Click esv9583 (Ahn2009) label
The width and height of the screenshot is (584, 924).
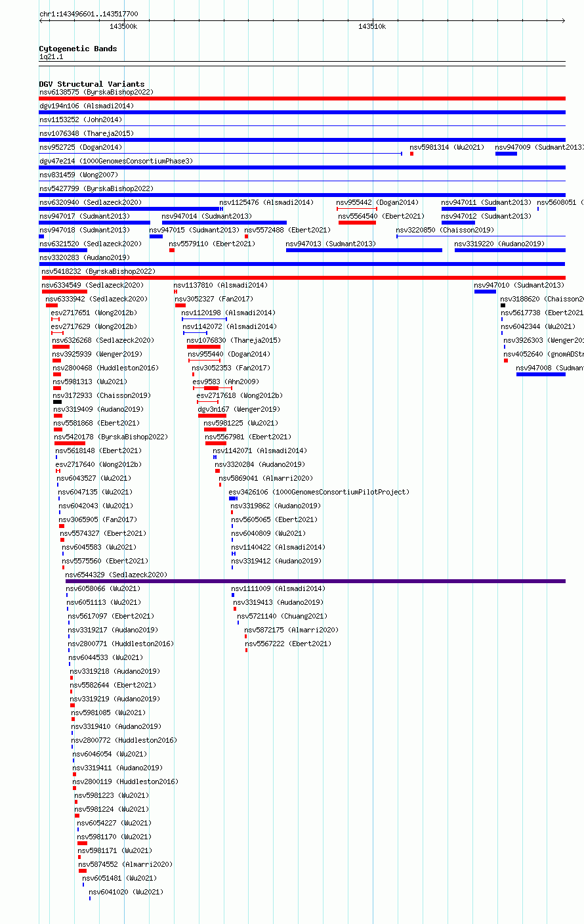[226, 382]
